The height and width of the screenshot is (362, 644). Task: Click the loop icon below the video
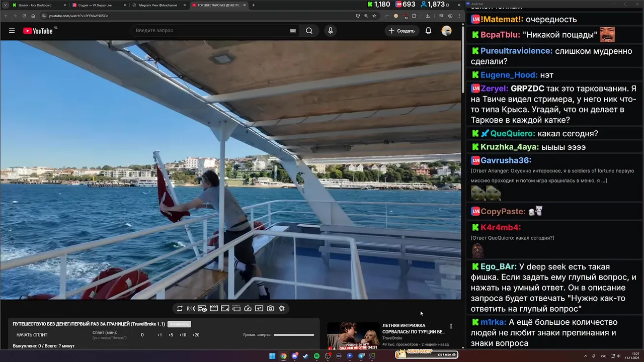180,308
